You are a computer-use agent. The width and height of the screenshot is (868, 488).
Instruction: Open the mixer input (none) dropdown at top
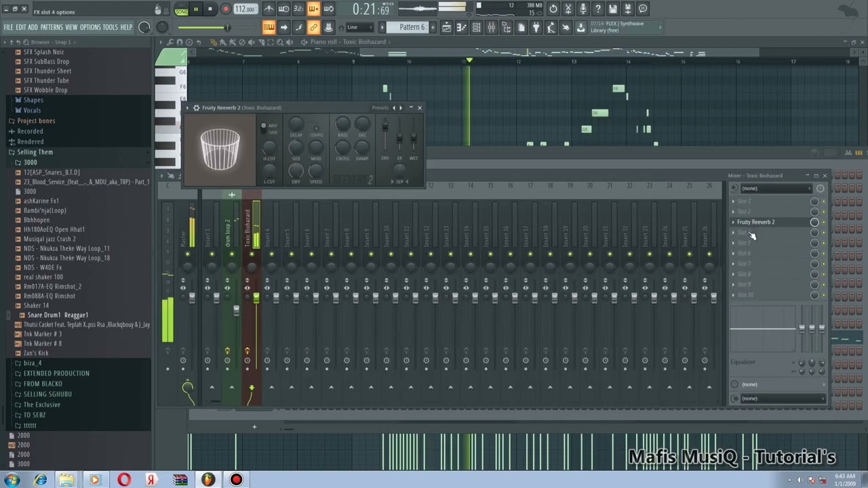(775, 188)
